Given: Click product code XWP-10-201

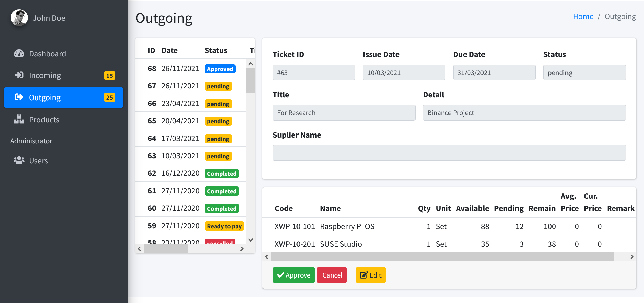Looking at the screenshot, I should click(295, 244).
